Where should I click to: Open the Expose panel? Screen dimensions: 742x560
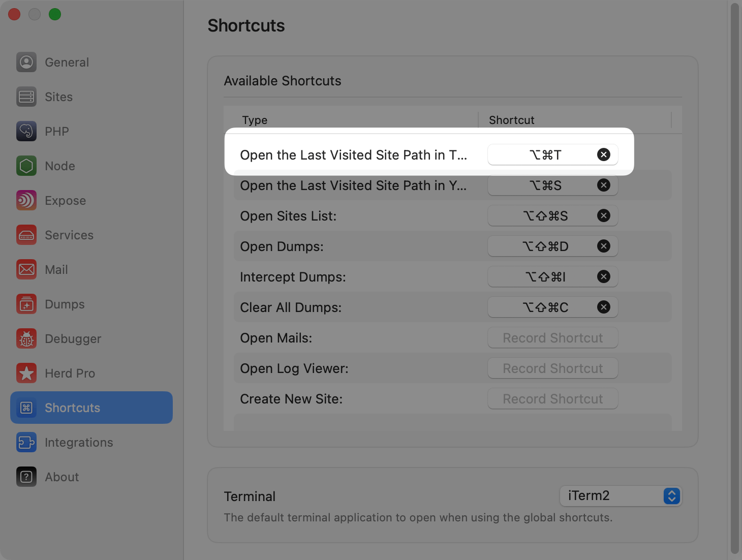click(65, 200)
